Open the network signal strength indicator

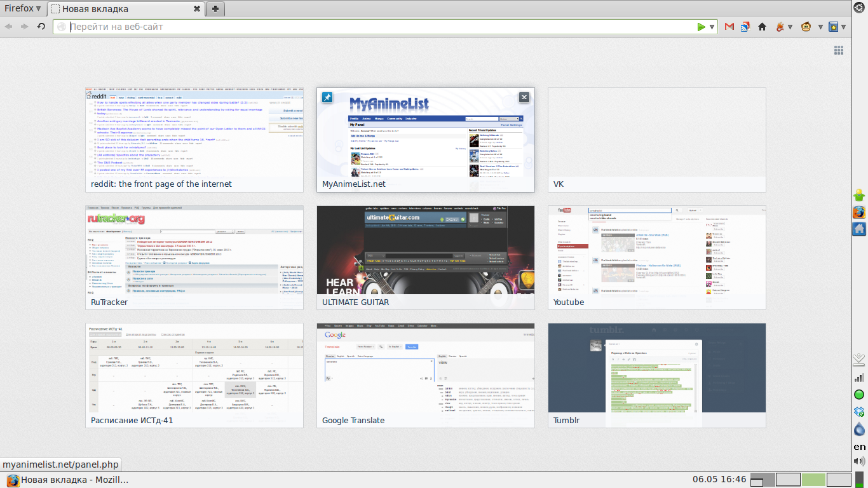[859, 377]
